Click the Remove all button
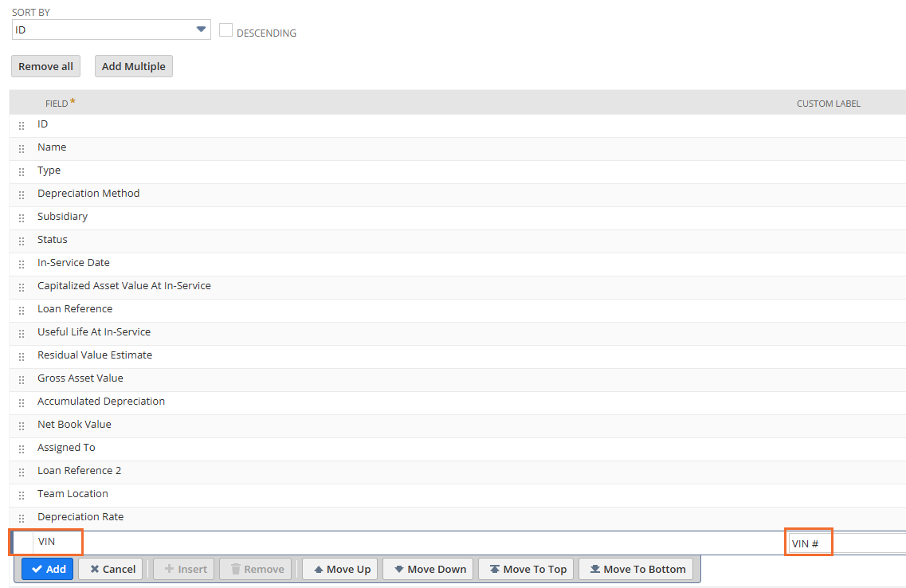 (x=45, y=66)
